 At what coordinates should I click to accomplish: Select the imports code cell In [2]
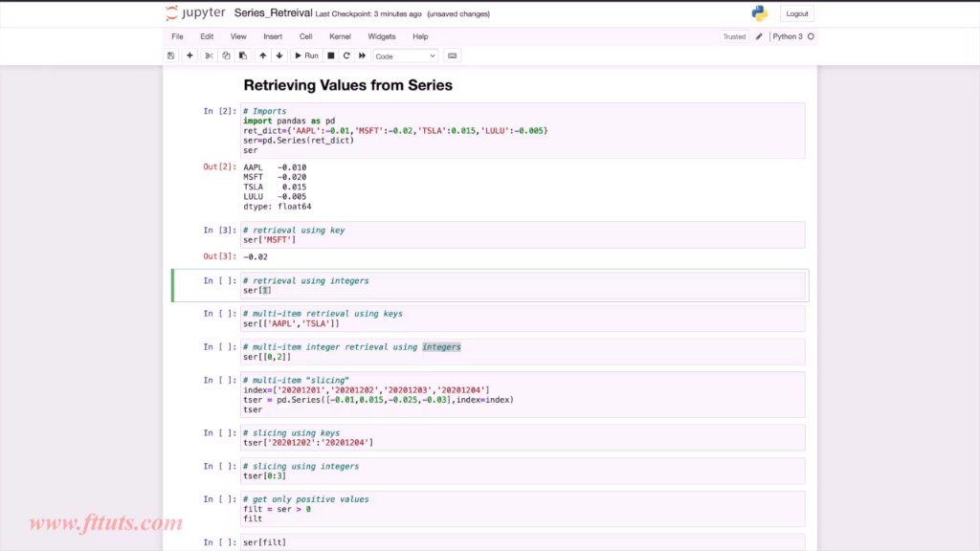523,130
